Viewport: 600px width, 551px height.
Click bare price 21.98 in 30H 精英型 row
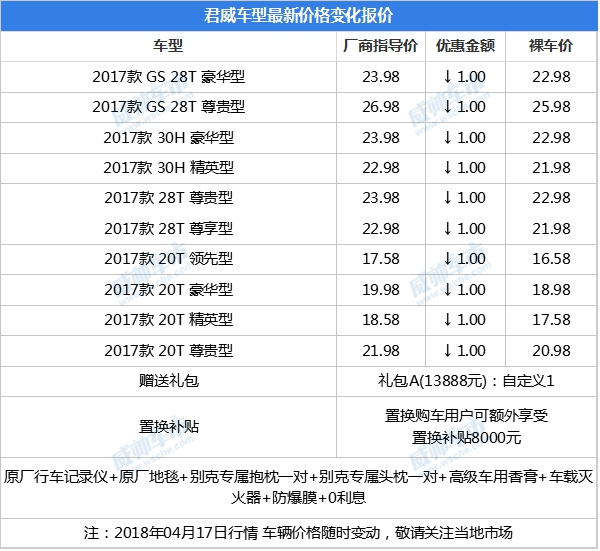(551, 168)
